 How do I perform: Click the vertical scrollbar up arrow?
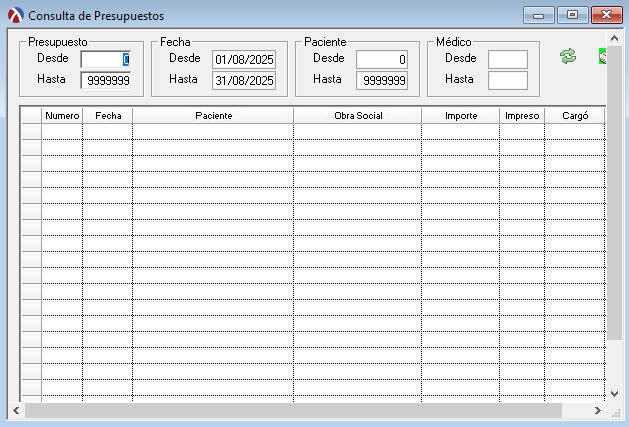pyautogui.click(x=613, y=111)
